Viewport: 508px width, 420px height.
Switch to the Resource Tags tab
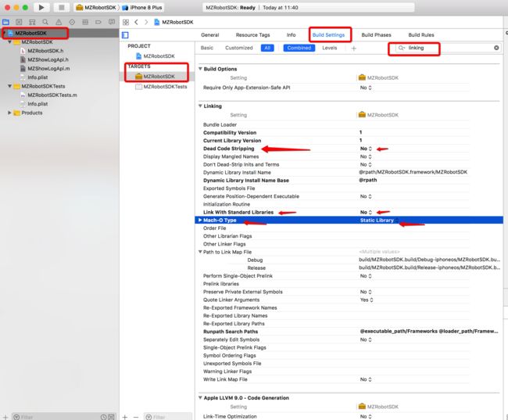[252, 35]
